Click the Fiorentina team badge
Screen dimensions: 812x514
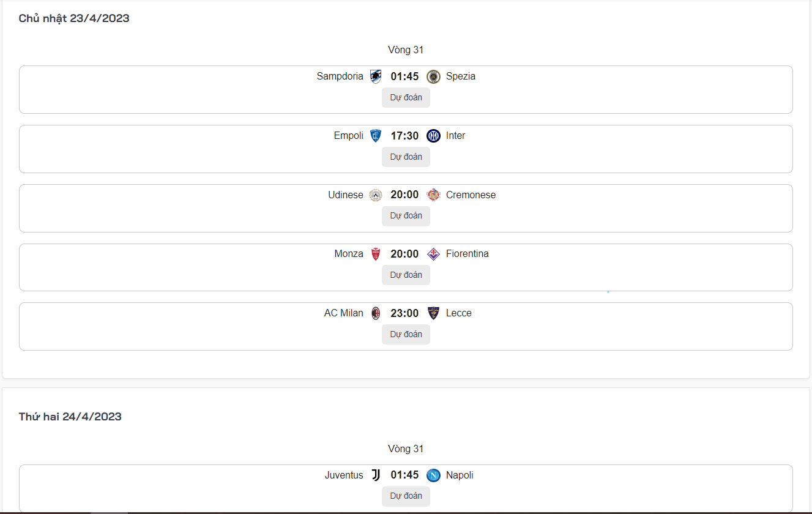click(433, 254)
